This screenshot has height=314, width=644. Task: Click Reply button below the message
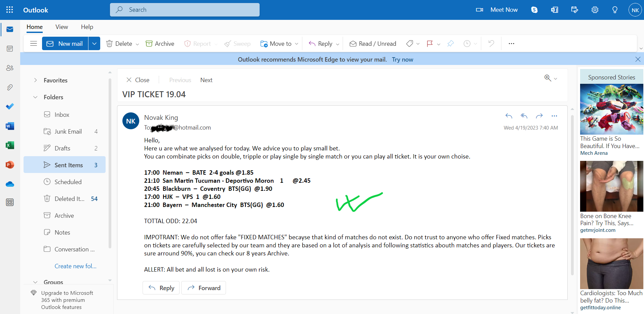[161, 288]
